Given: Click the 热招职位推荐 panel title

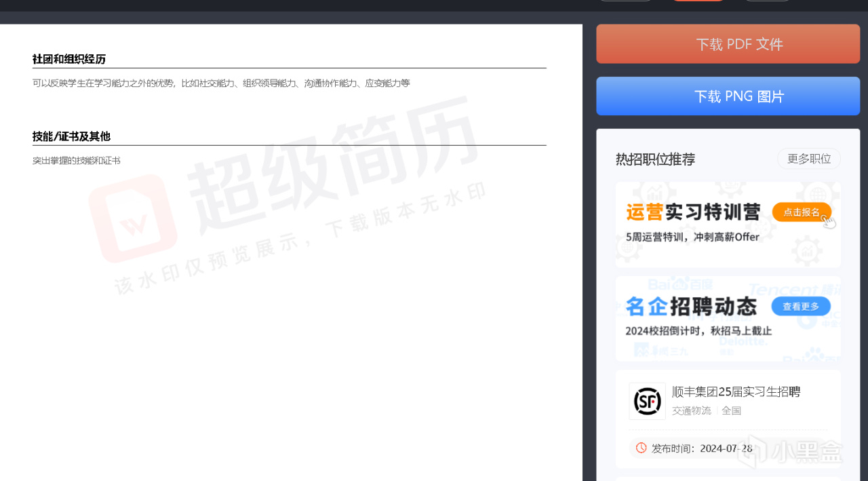Looking at the screenshot, I should (x=655, y=159).
